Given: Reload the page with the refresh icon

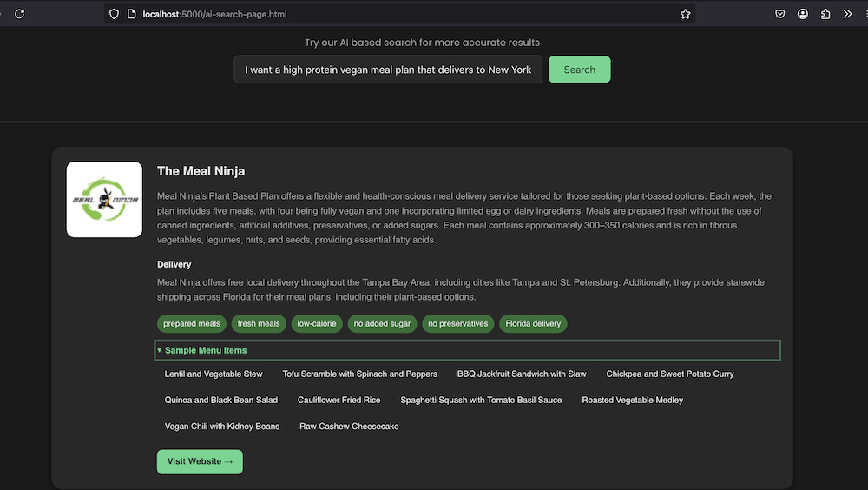Looking at the screenshot, I should [19, 14].
